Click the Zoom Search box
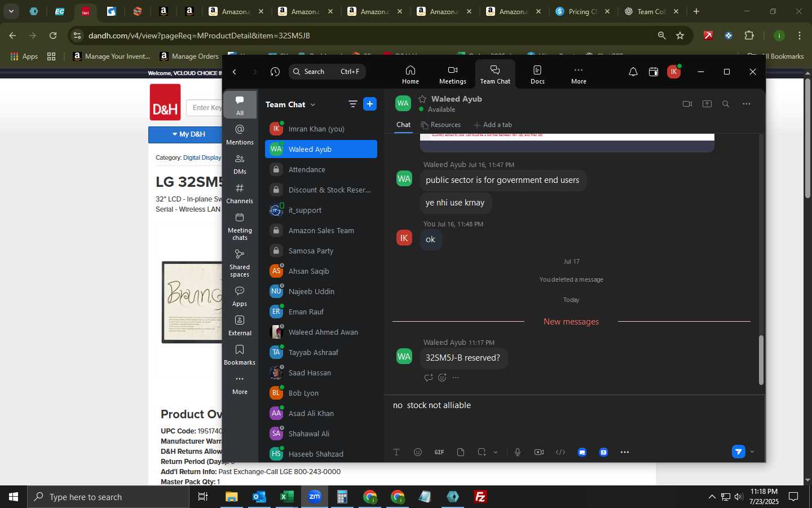The width and height of the screenshot is (812, 508). click(x=327, y=72)
